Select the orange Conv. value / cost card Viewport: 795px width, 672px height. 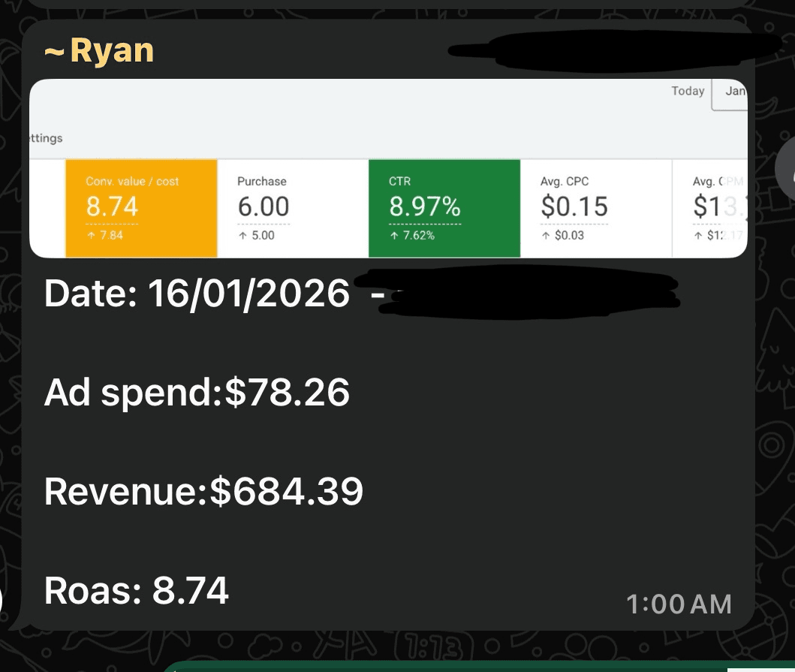[x=142, y=208]
